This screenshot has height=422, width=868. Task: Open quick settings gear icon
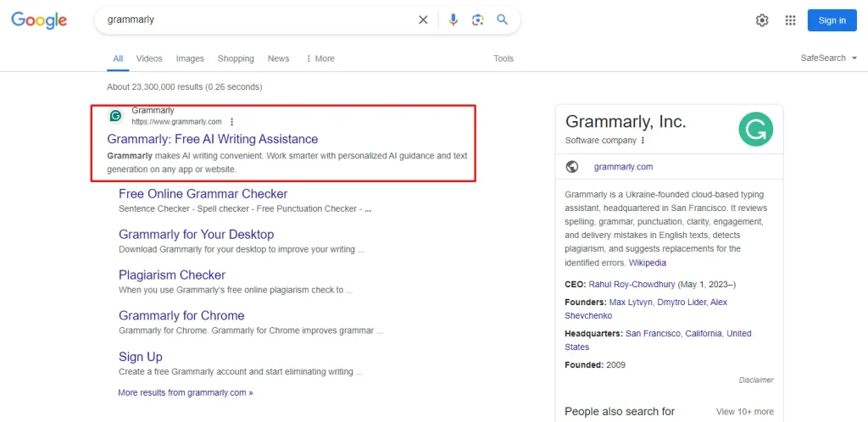click(762, 20)
